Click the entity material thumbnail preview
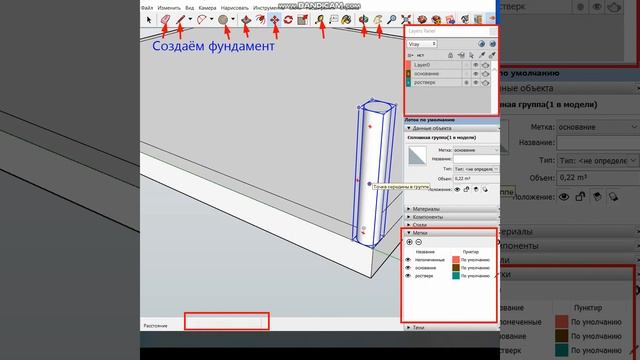640x360 pixels. click(417, 156)
